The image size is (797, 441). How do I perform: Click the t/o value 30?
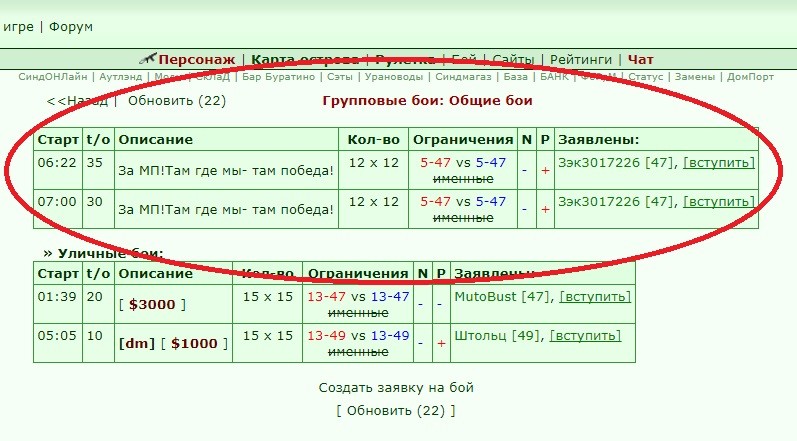(x=95, y=202)
